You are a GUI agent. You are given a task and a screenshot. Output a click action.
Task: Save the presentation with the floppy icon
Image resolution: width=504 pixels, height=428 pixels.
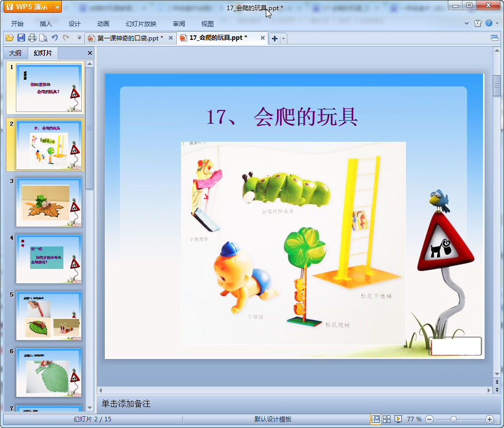click(21, 38)
